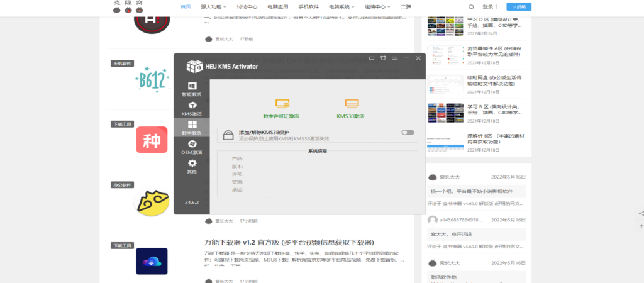Viewport: 644px width, 283px height.
Task: Open the 电脑应用 nav item
Action: pos(277,6)
